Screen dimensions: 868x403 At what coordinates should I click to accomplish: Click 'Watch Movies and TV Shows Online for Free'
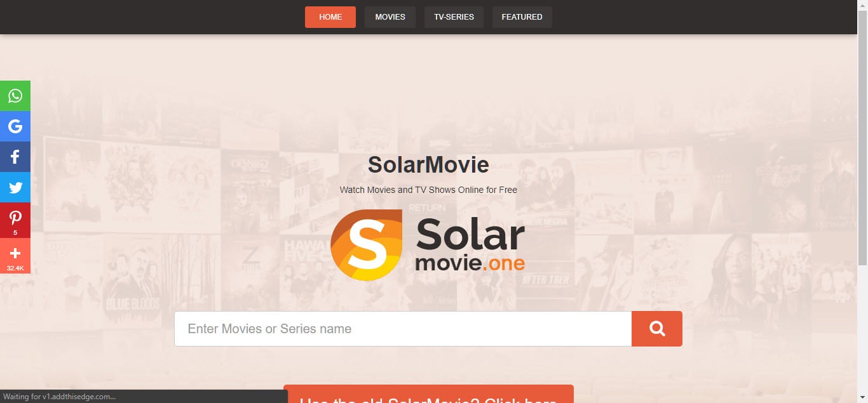[428, 190]
